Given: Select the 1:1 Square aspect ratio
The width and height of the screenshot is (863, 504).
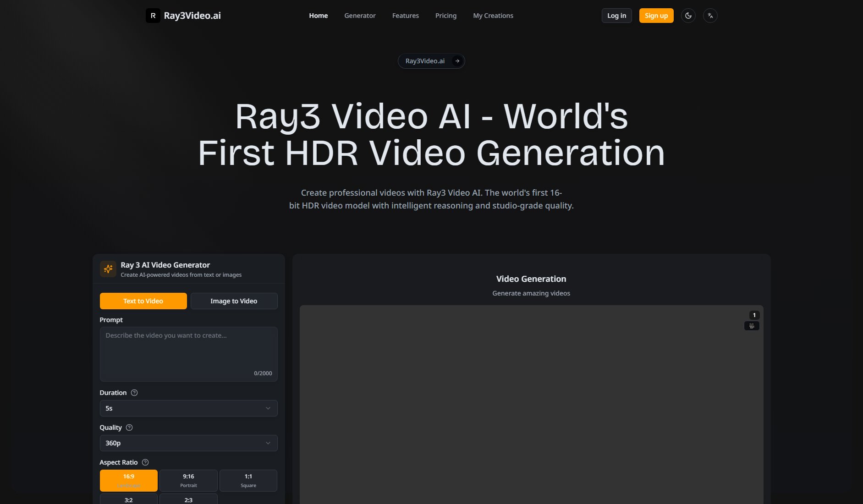Looking at the screenshot, I should pyautogui.click(x=248, y=481).
